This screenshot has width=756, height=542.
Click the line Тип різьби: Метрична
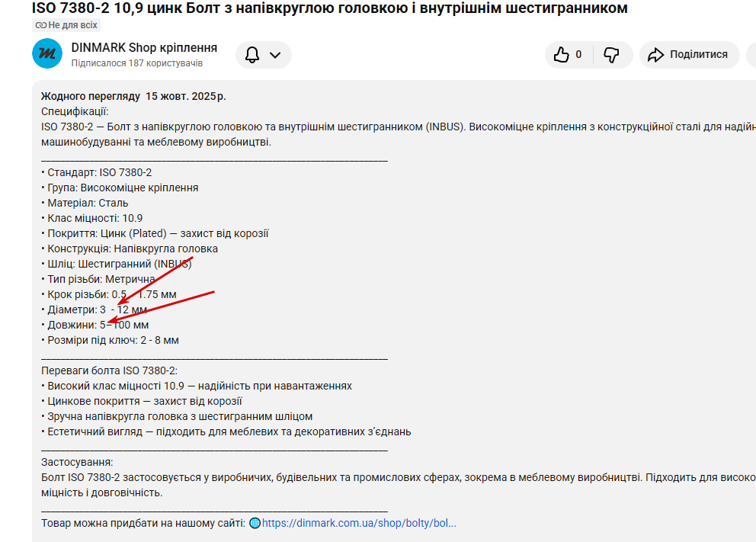(x=98, y=279)
